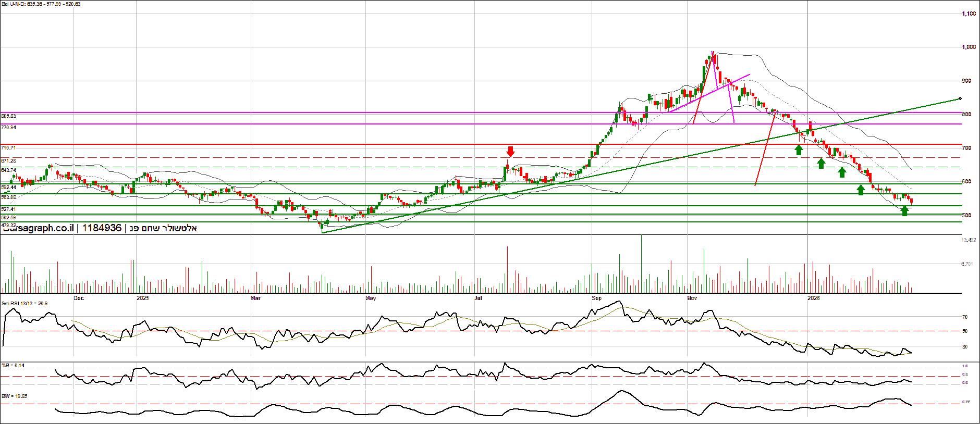
Task: Click the Sep month label on time axis
Action: pos(596,298)
